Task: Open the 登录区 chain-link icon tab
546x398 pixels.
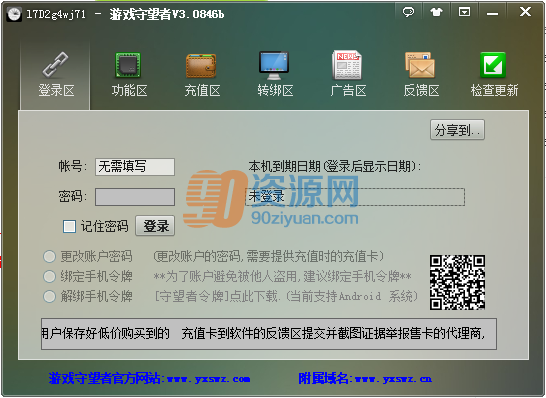Action: [x=55, y=75]
